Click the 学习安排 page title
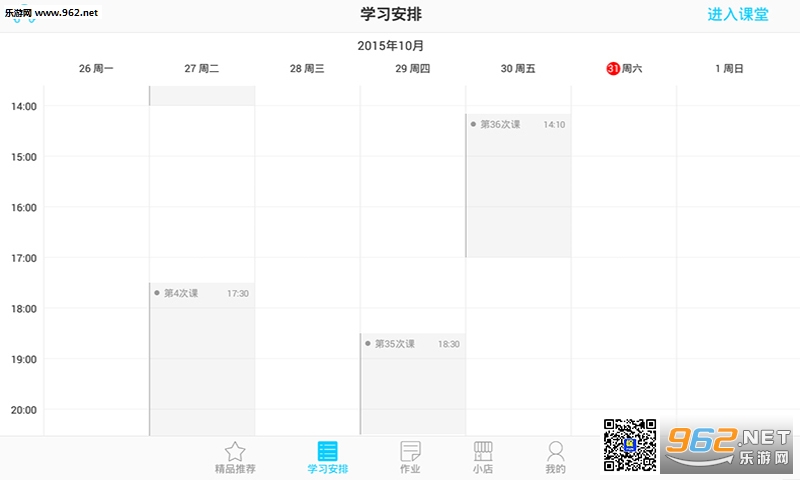This screenshot has height=480, width=800. pos(391,14)
